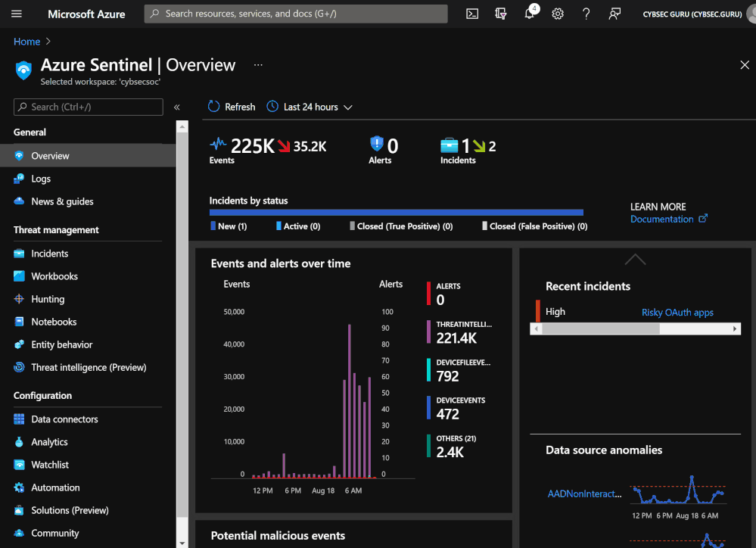Viewport: 756px width, 548px height.
Task: Click the THREATINTELLI... purple legend bar
Action: click(x=428, y=332)
